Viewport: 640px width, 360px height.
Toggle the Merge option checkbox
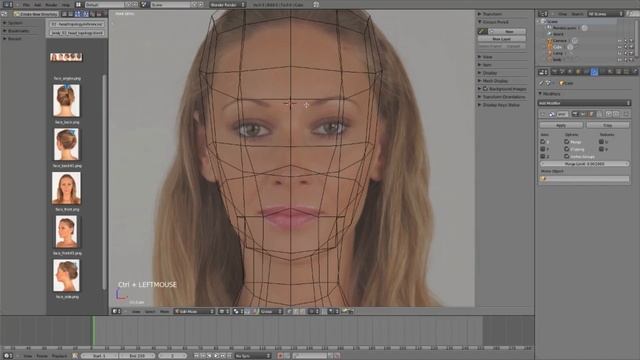[x=567, y=142]
